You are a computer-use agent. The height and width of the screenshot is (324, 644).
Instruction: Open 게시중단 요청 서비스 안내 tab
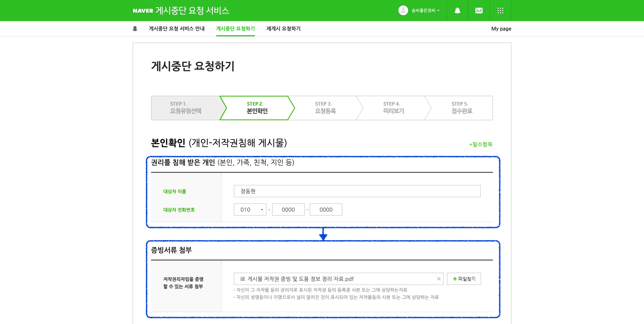177,29
